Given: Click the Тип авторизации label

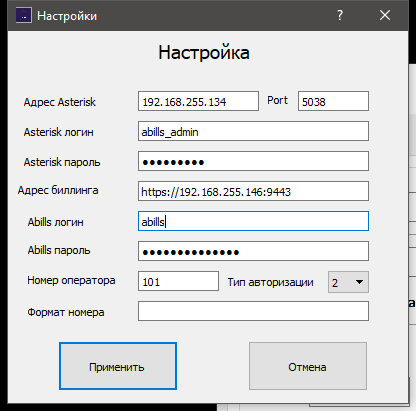Looking at the screenshot, I should coord(270,282).
